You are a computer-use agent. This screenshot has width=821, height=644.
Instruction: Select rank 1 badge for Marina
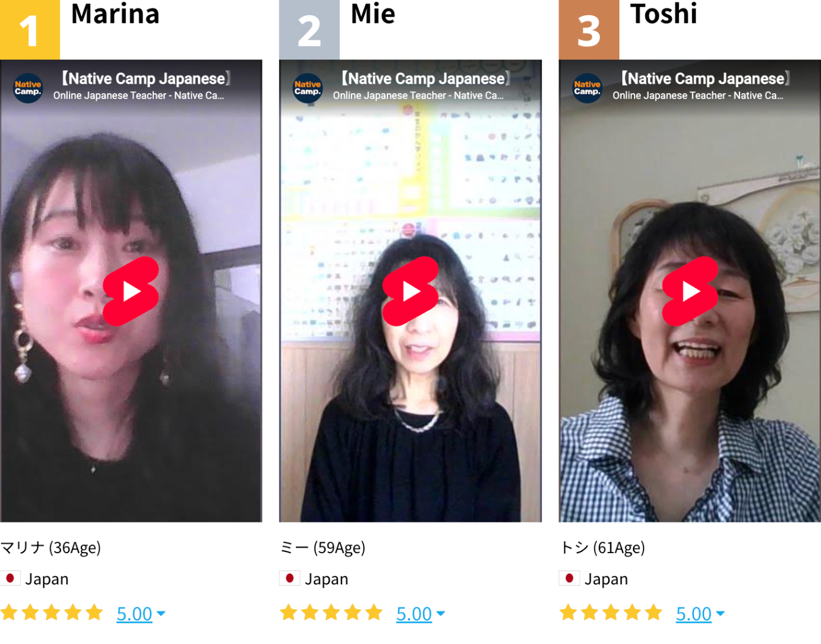point(29,29)
